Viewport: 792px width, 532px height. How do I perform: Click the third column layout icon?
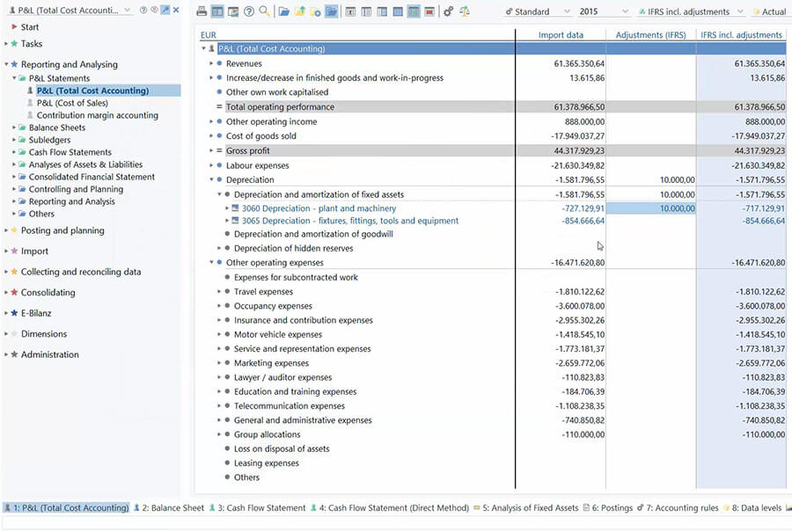pyautogui.click(x=382, y=11)
